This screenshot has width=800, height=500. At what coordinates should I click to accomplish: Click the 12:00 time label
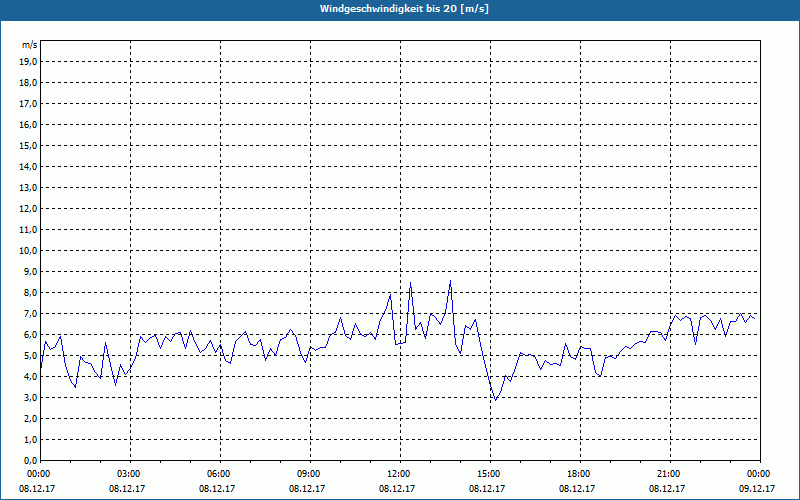(400, 474)
